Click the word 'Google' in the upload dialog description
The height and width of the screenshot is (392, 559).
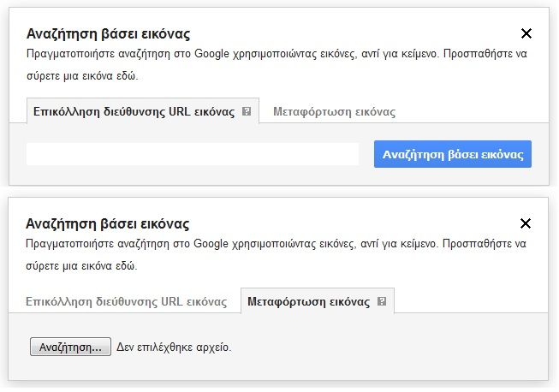(211, 244)
